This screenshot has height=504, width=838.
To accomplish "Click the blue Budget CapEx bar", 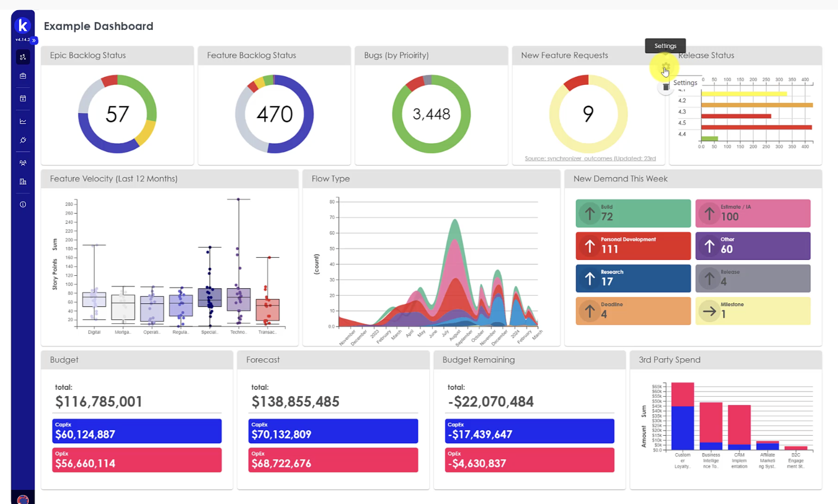I will click(137, 431).
